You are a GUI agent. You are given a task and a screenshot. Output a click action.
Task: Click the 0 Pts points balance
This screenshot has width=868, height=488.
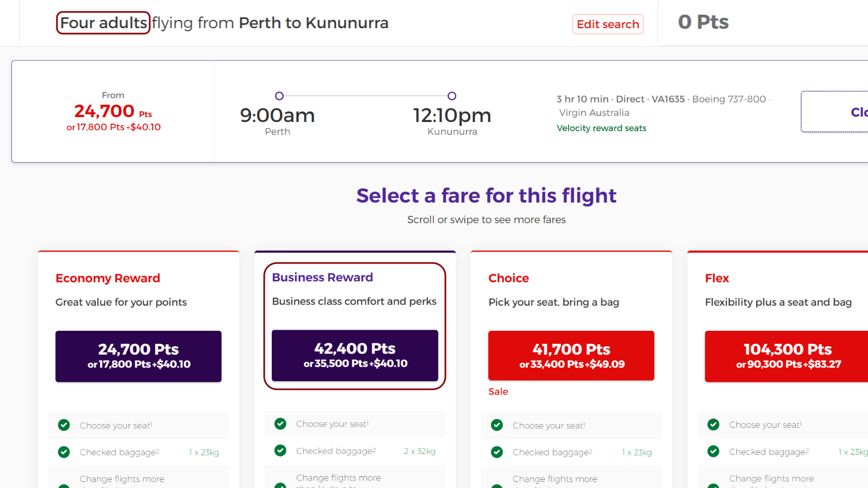click(x=703, y=22)
